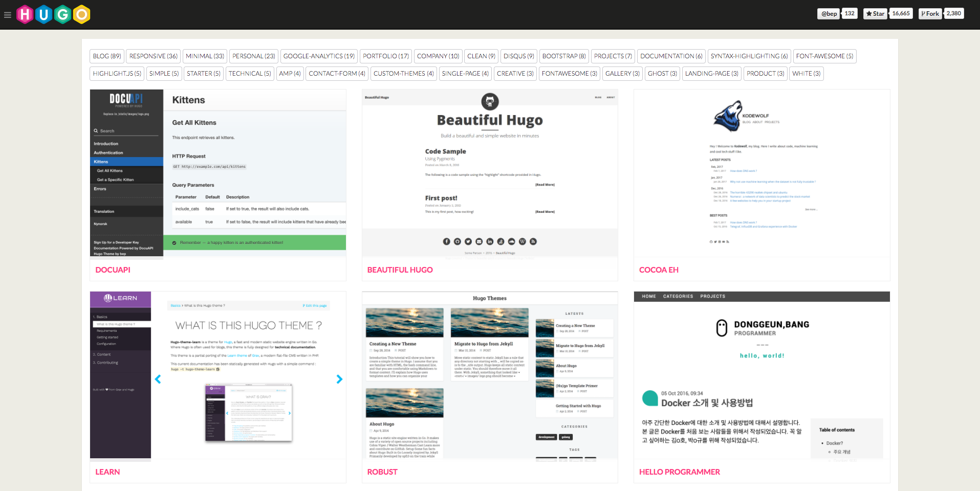Open the FONTAWESOME (3) tag
The width and height of the screenshot is (980, 491).
coord(570,74)
